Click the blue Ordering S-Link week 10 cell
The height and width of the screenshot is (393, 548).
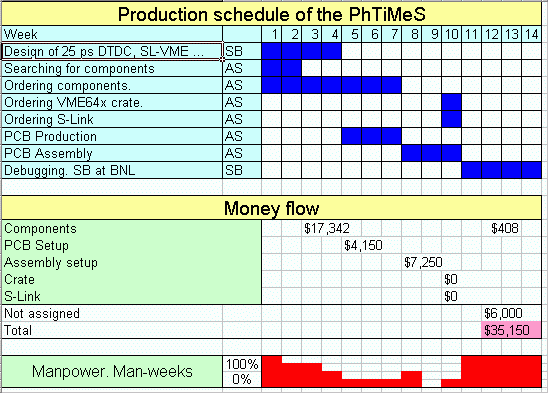[452, 119]
